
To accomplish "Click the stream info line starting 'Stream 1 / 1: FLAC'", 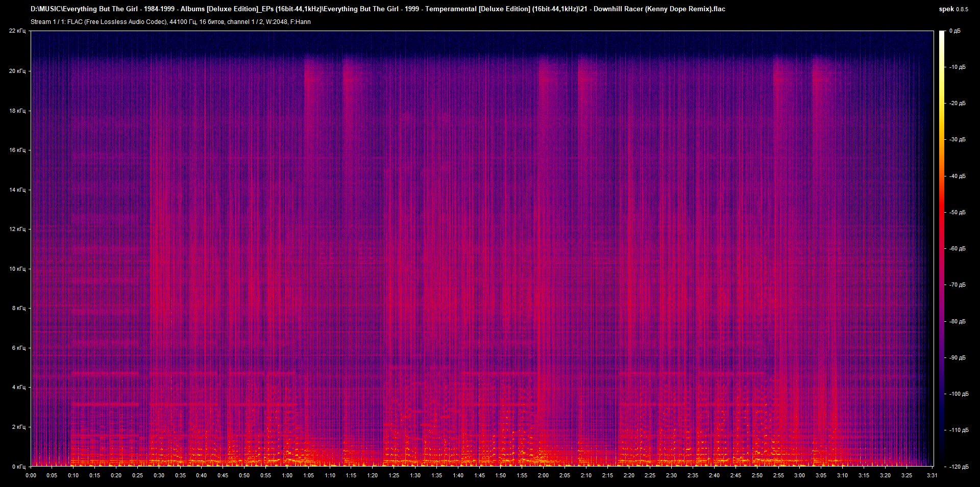I will click(x=170, y=22).
